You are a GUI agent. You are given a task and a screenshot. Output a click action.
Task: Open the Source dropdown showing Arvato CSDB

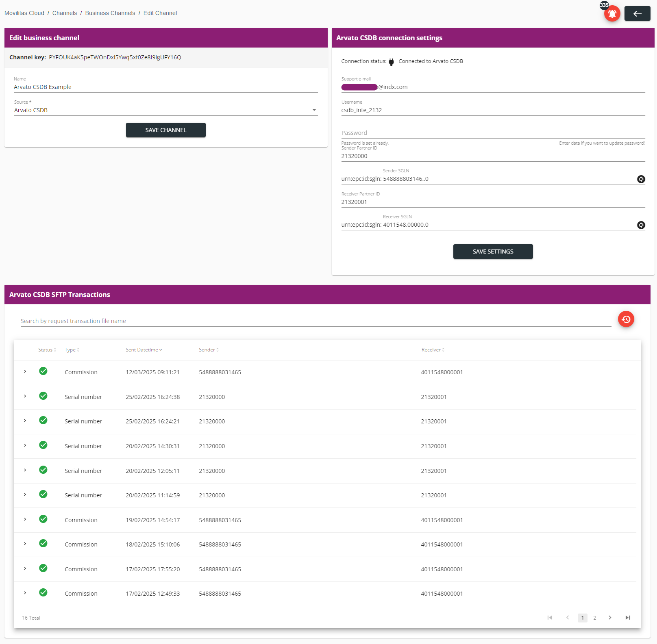[x=166, y=110]
